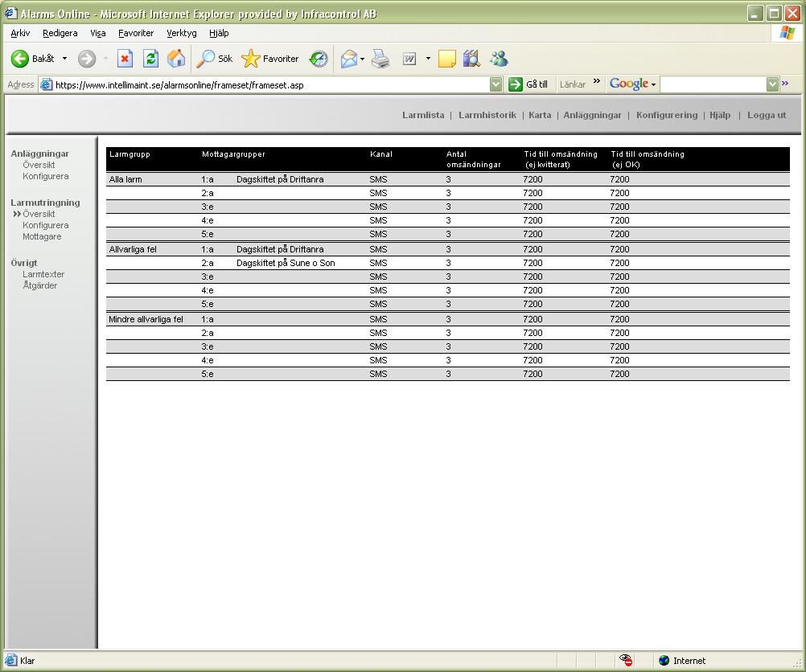
Task: Select the Allvarliga fel group cell
Action: pyautogui.click(x=133, y=249)
